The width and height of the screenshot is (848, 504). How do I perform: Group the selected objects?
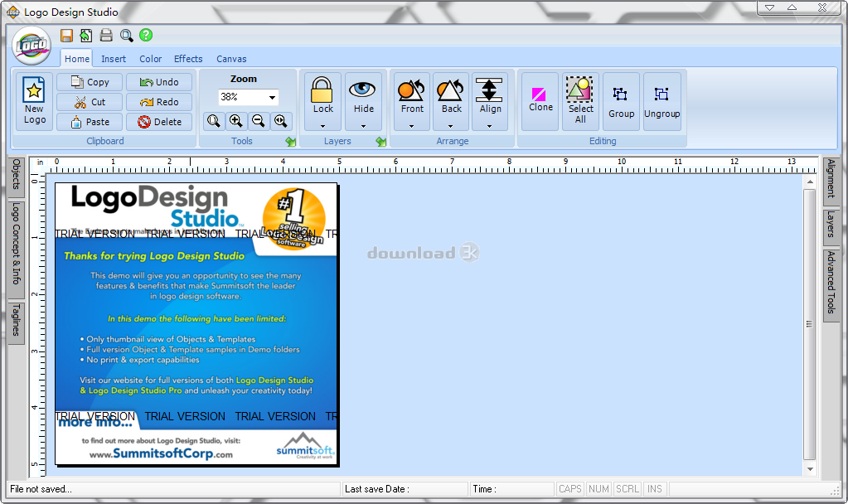(x=621, y=102)
